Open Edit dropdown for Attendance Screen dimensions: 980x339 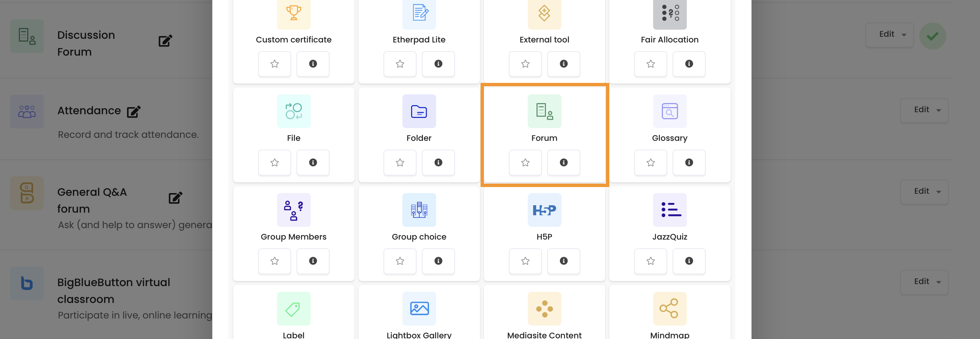(x=924, y=110)
